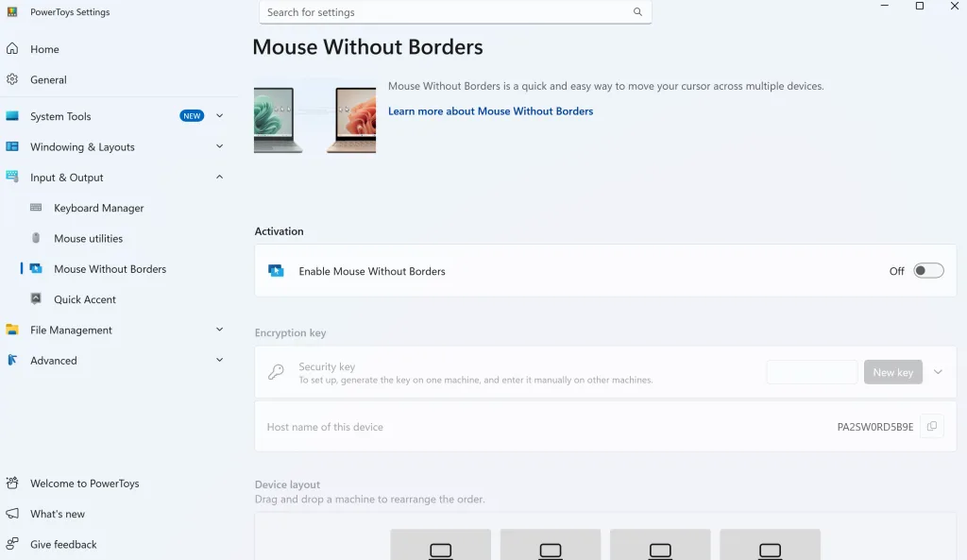
Task: Copy the host name using the copy icon
Action: [931, 426]
